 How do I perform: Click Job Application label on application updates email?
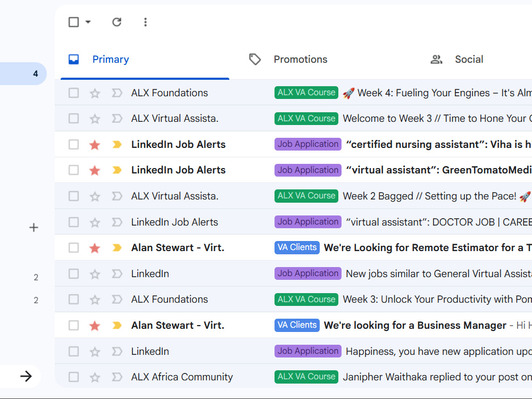[307, 351]
